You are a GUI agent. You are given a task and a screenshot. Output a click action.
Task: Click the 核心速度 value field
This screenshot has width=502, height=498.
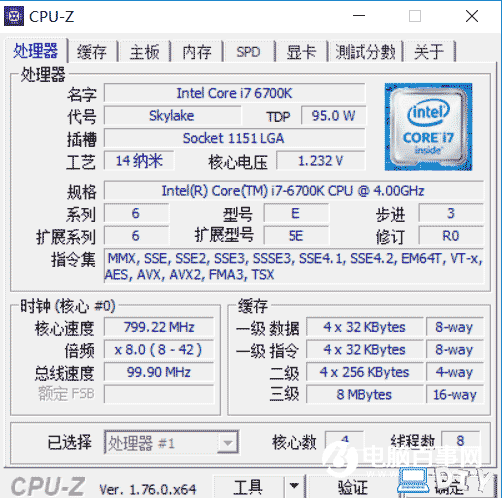pos(159,327)
